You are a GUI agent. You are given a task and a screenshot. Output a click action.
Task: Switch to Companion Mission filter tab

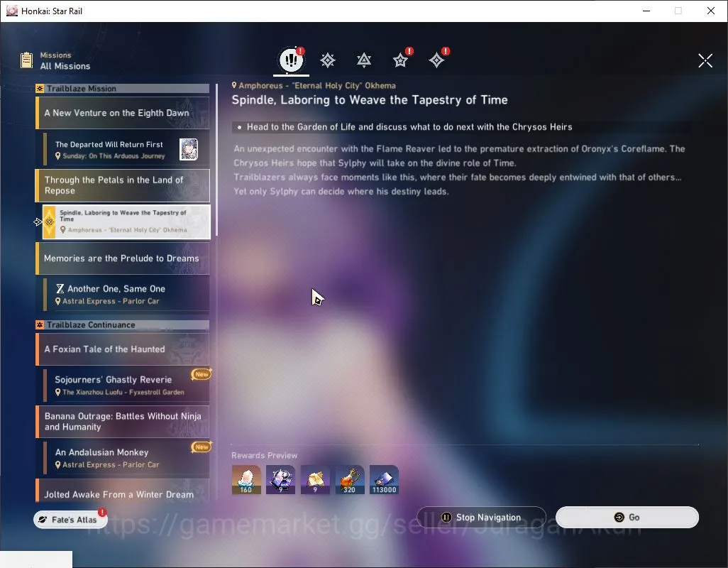click(x=364, y=60)
